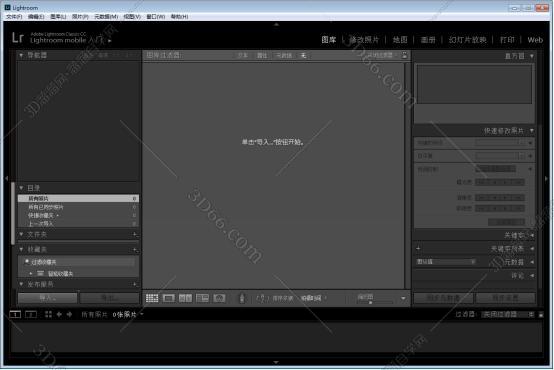Open the 图库(L) menu

pos(58,17)
